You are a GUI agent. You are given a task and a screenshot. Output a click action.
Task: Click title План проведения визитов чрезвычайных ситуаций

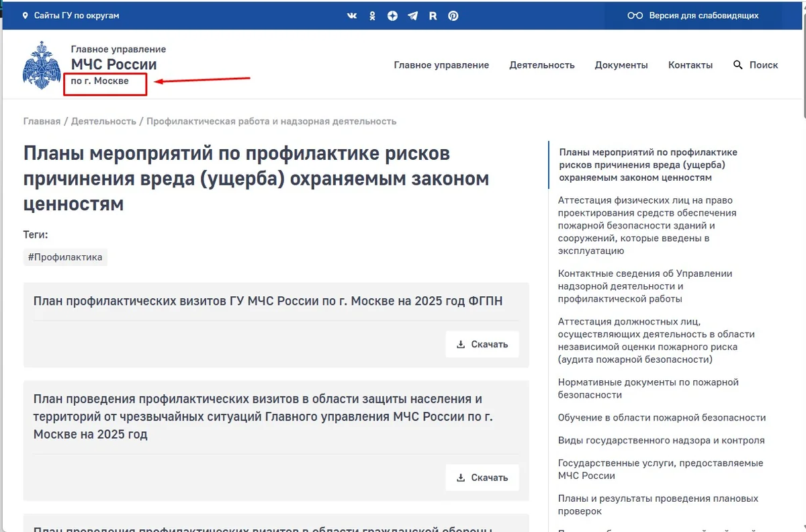(263, 416)
